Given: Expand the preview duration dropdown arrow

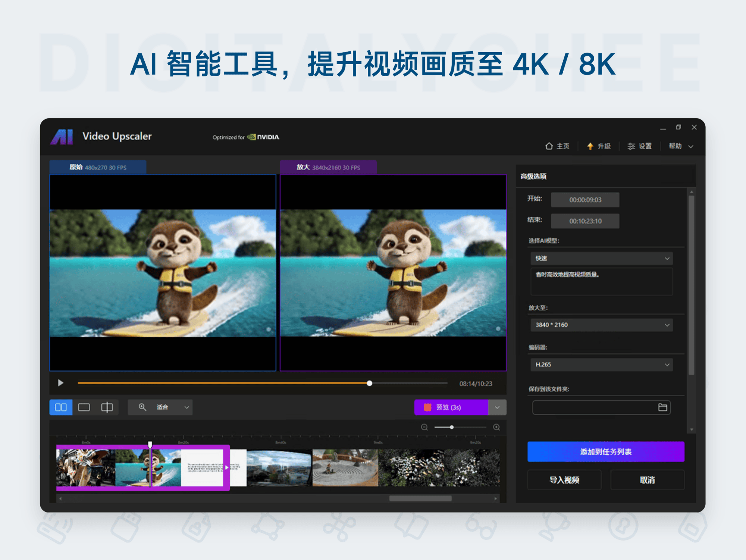Looking at the screenshot, I should click(x=497, y=407).
